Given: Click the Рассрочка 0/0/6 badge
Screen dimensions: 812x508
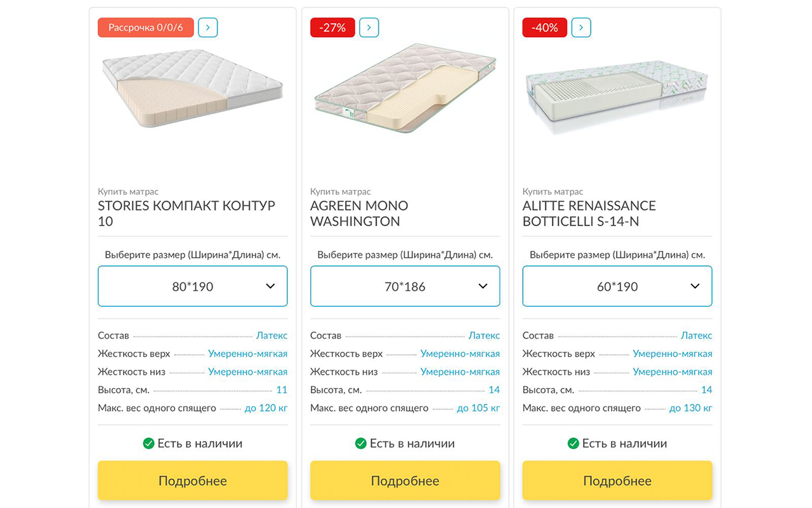Looking at the screenshot, I should coord(145,27).
